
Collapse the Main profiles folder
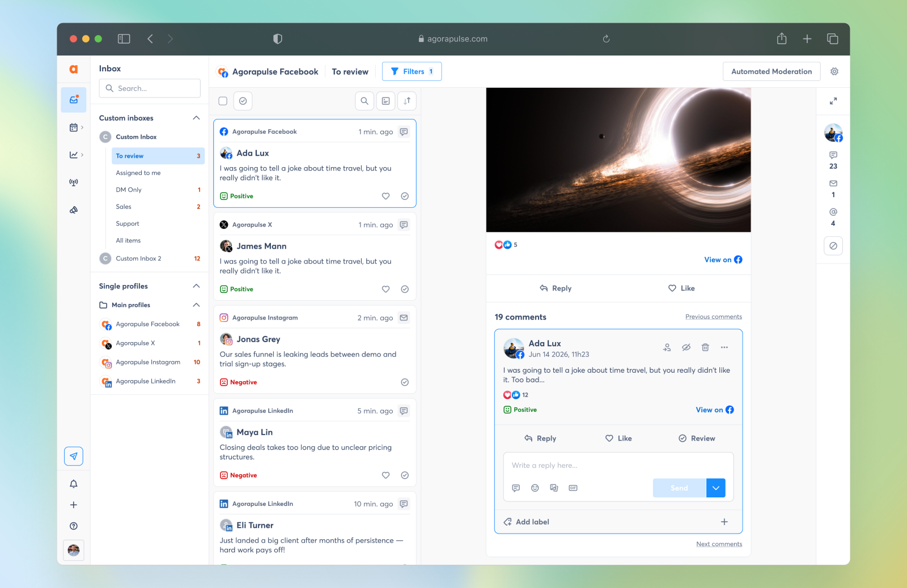click(x=196, y=305)
